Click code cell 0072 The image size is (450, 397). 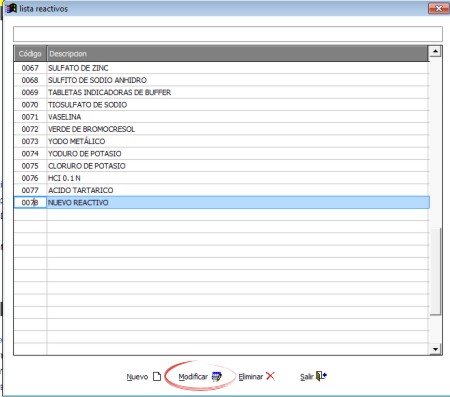tap(30, 129)
